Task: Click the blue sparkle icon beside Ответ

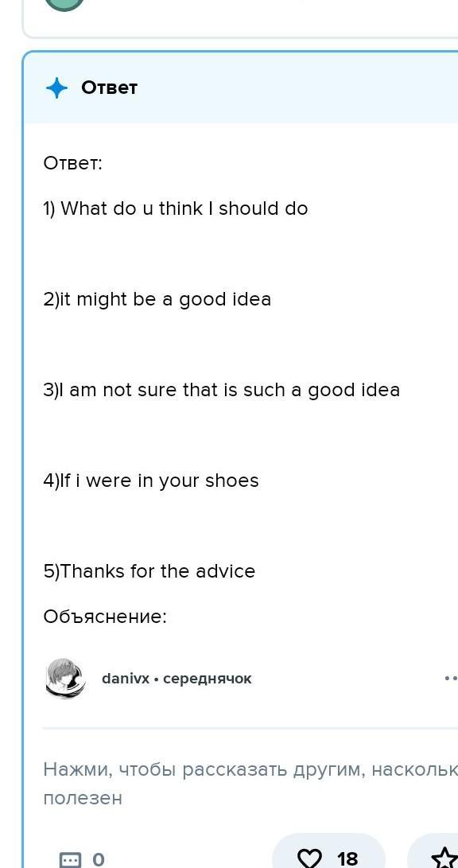Action: pos(56,88)
